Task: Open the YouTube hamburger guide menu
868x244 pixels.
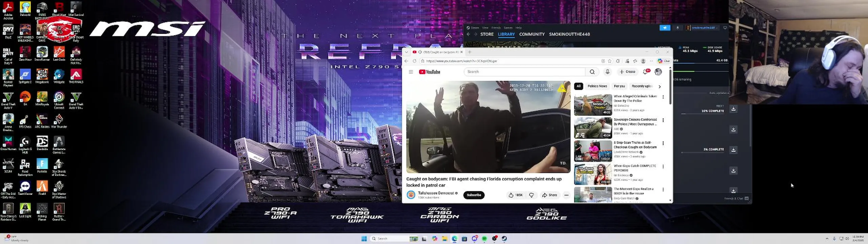Action: (x=411, y=72)
